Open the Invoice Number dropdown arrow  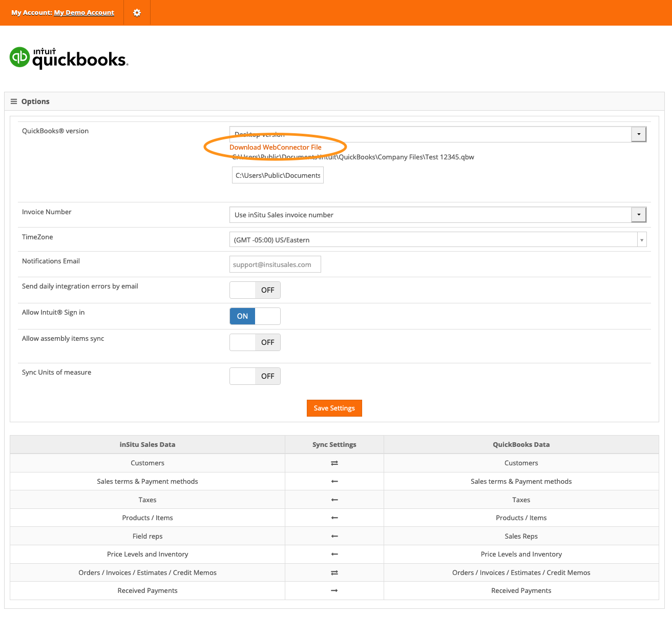pyautogui.click(x=639, y=215)
